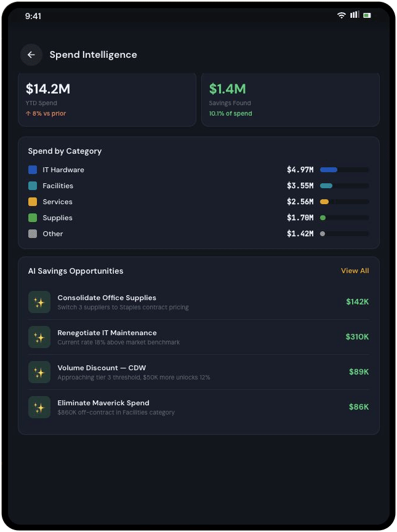
Task: Tap '$860K off-contract in Facilities' description
Action: [116, 412]
